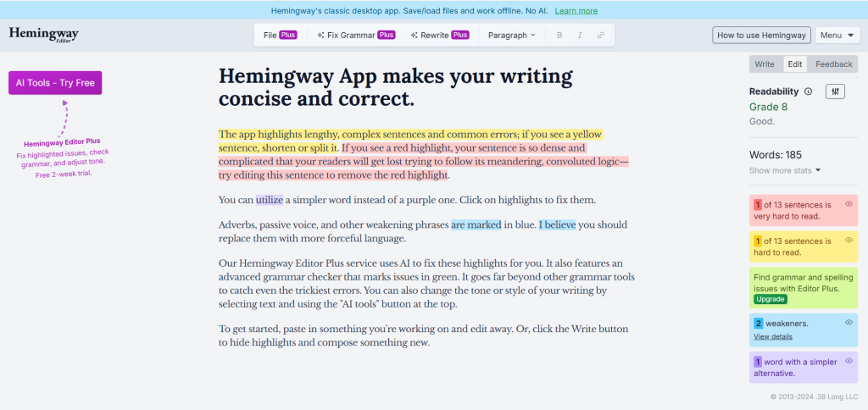This screenshot has height=410, width=868.
Task: Expand Show more stats
Action: pyautogui.click(x=785, y=170)
